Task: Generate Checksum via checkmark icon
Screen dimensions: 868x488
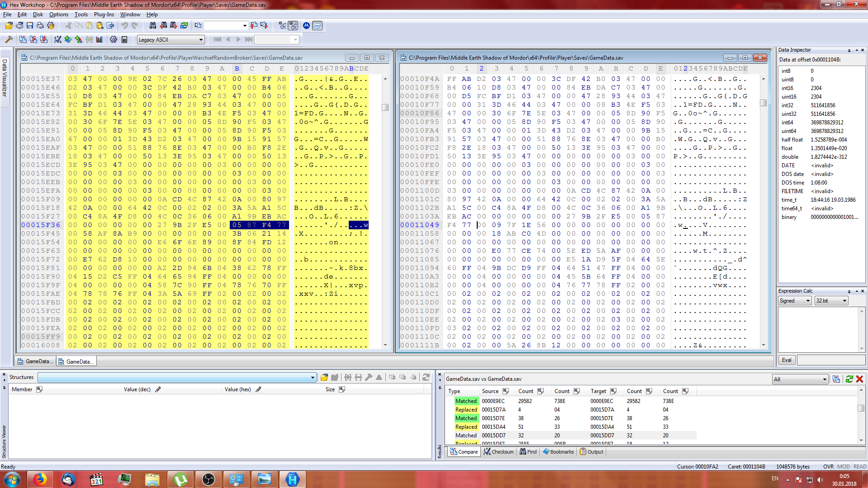Action: point(58,40)
